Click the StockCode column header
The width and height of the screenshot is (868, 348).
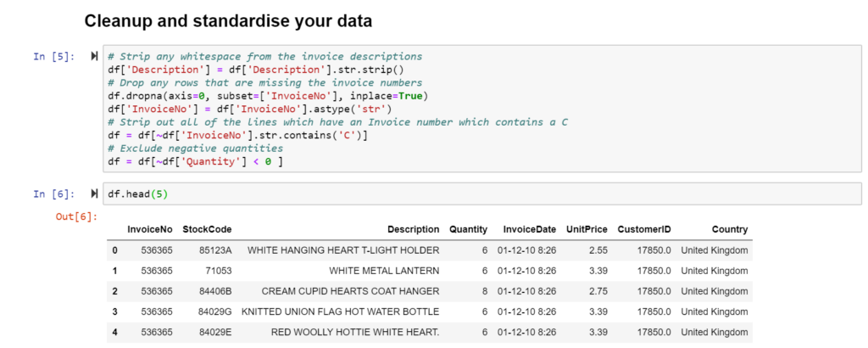pos(207,229)
